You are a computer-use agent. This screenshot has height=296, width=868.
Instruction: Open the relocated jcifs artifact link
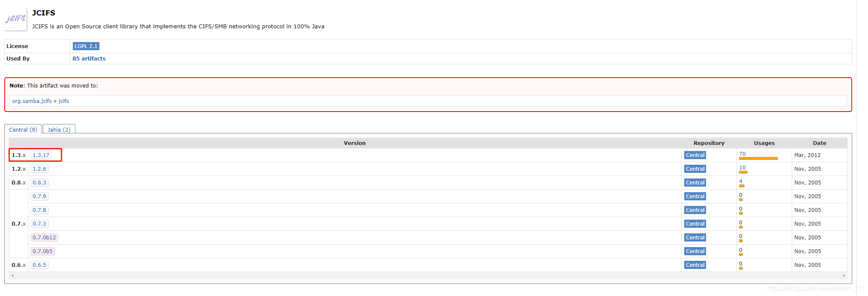point(64,101)
